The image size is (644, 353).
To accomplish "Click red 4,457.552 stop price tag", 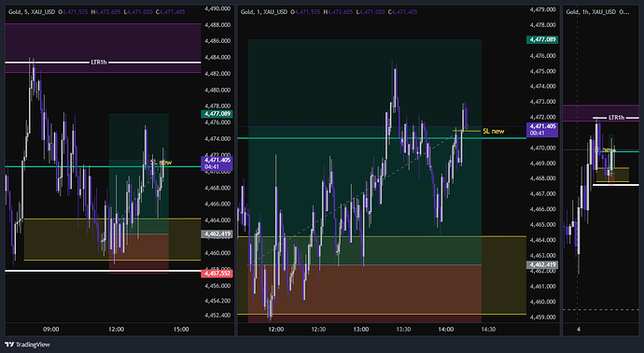I will 217,274.
